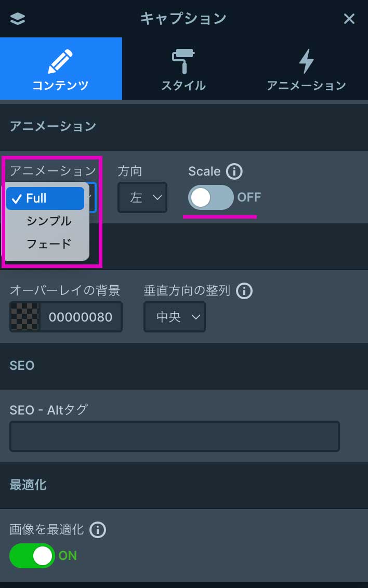Close the キャプション panel with X icon
This screenshot has height=588, width=368.
click(349, 19)
